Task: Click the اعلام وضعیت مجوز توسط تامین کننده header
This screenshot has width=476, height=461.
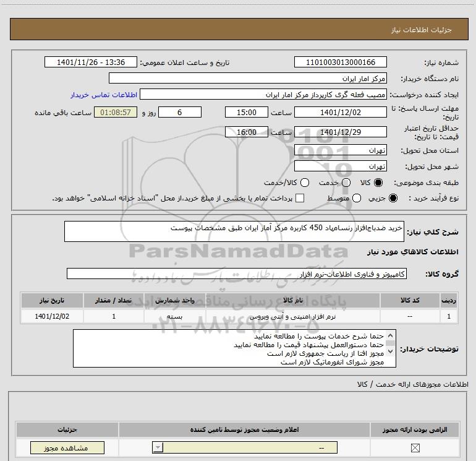Action: point(244,429)
